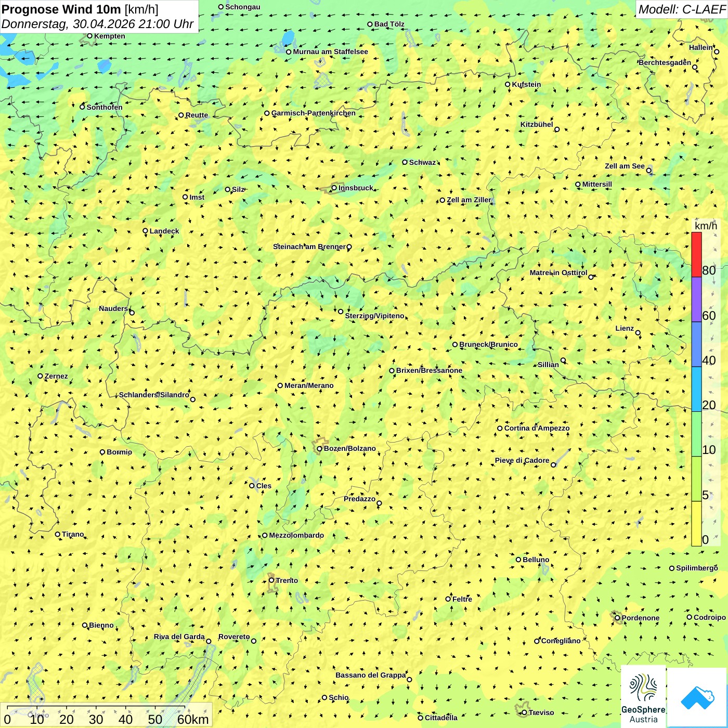This screenshot has height=728, width=728.
Task: Click the yellow 0 km/h legend color
Action: tap(696, 524)
